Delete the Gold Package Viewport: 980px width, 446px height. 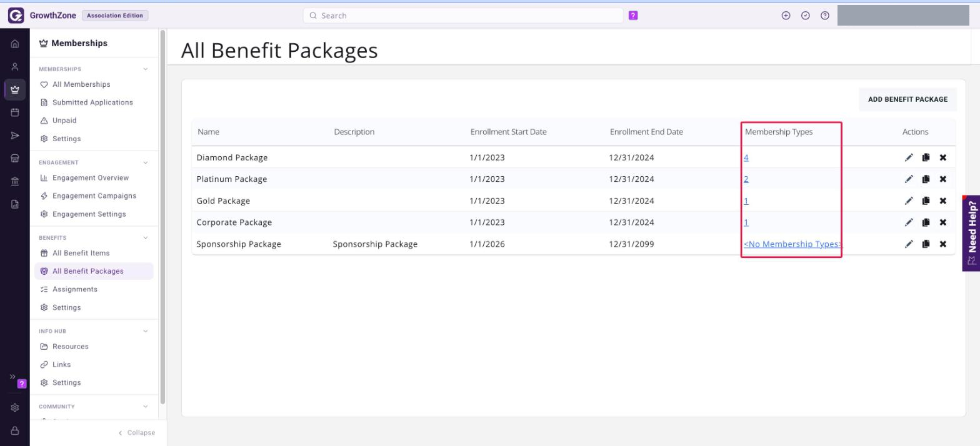click(x=943, y=201)
